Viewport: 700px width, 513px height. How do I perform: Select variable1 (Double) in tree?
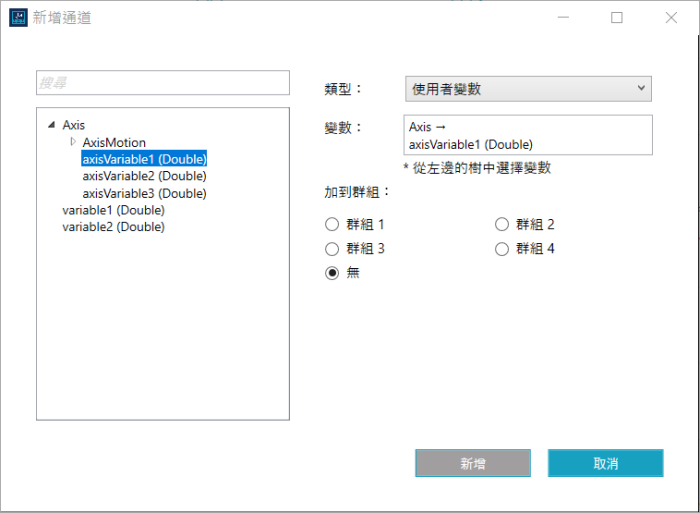click(x=113, y=210)
